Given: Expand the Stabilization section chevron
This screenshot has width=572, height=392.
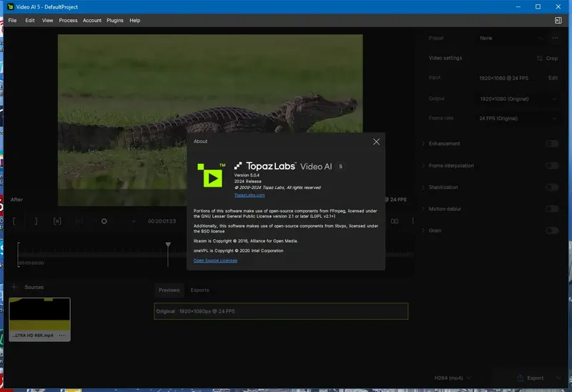Looking at the screenshot, I should click(423, 187).
